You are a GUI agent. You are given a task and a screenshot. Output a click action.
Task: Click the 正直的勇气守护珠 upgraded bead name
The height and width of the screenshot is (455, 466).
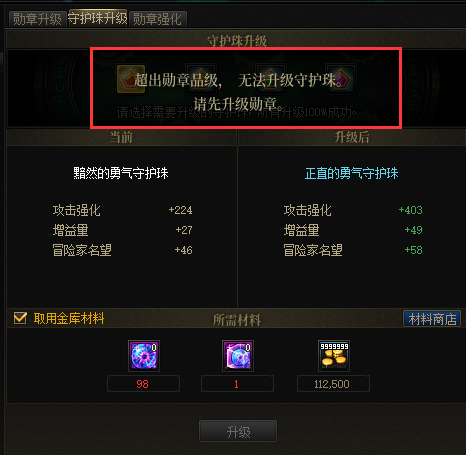(x=352, y=173)
